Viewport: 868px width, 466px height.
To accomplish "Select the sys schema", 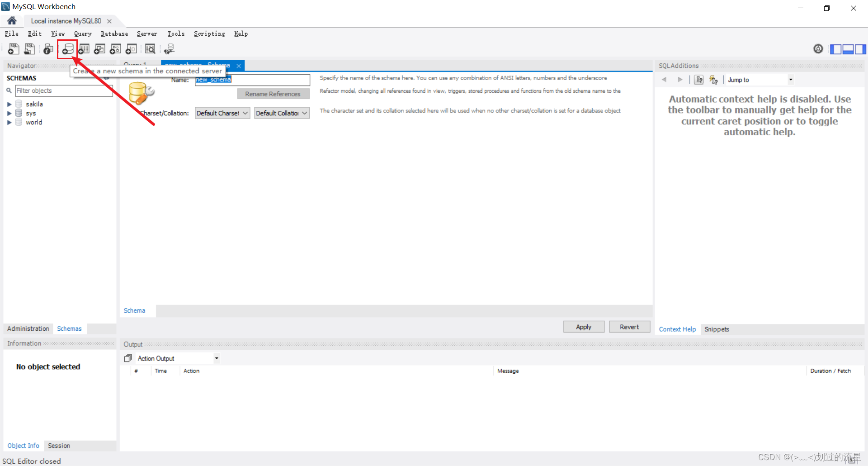I will click(31, 113).
